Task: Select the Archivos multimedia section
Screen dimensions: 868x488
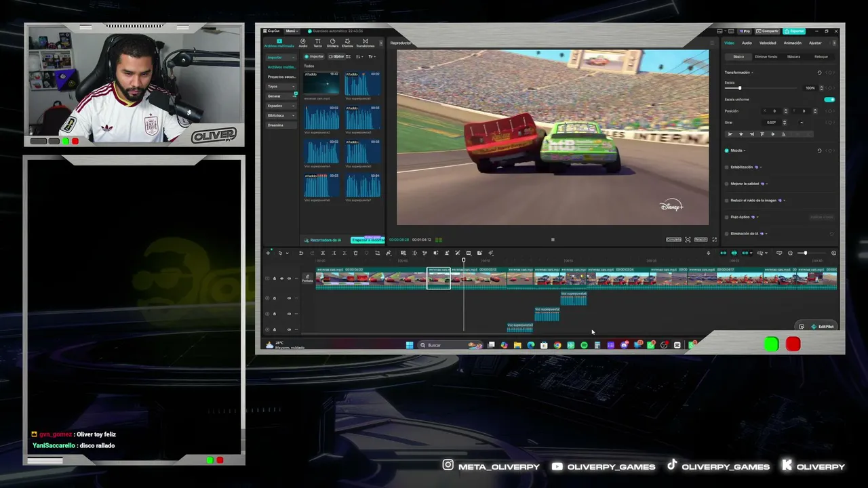Action: (279, 43)
